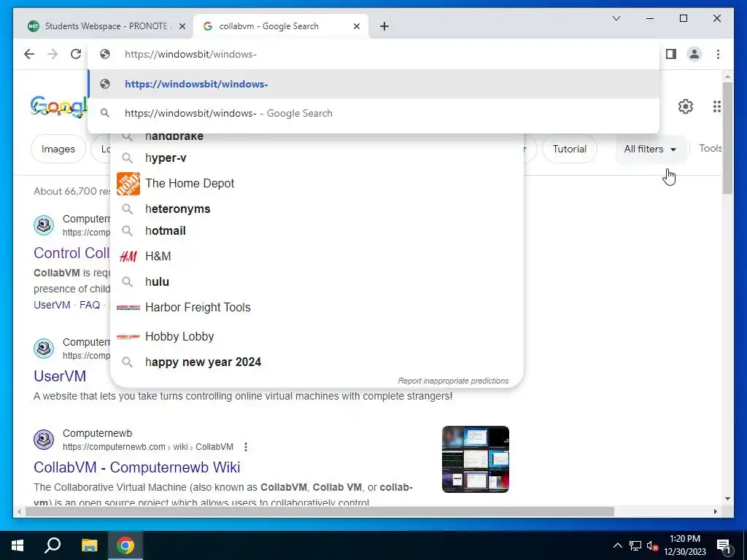Show hidden system tray icons
The width and height of the screenshot is (747, 560).
617,545
